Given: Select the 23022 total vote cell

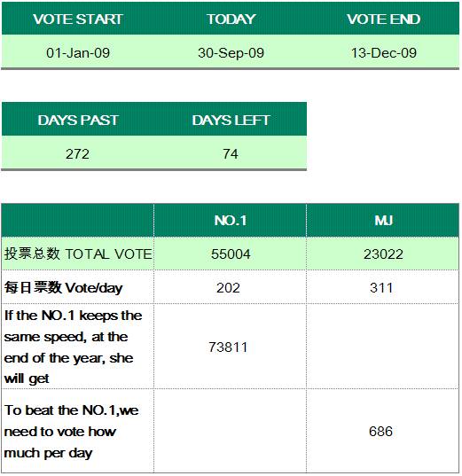Looking at the screenshot, I should (383, 254).
